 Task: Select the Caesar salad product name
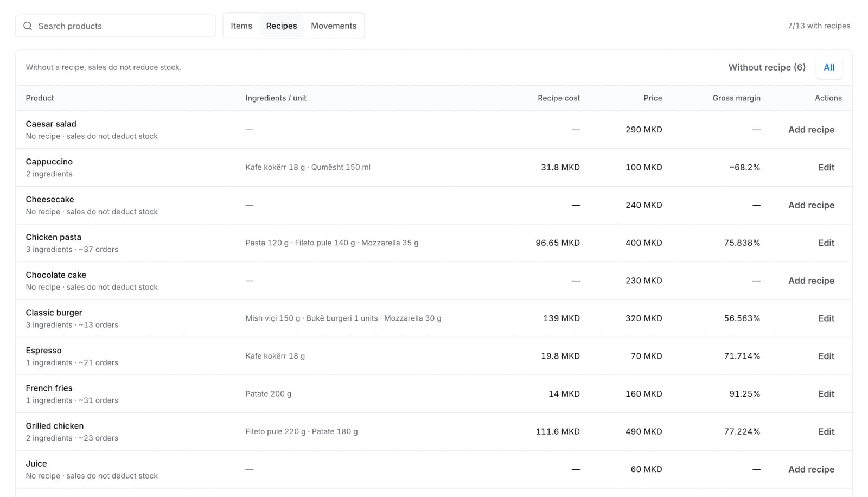coord(51,124)
